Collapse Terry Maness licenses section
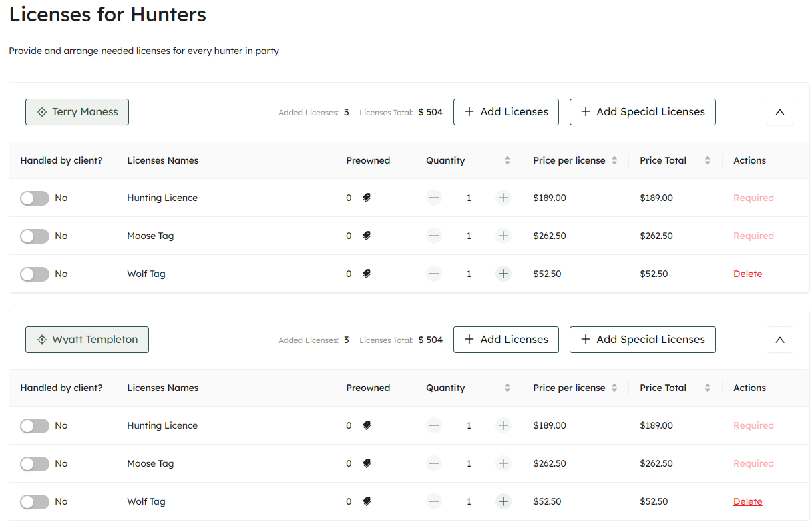The height and width of the screenshot is (522, 812). [779, 112]
